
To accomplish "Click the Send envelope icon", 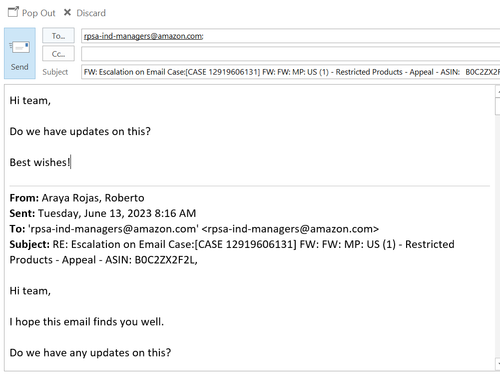I will [x=20, y=47].
